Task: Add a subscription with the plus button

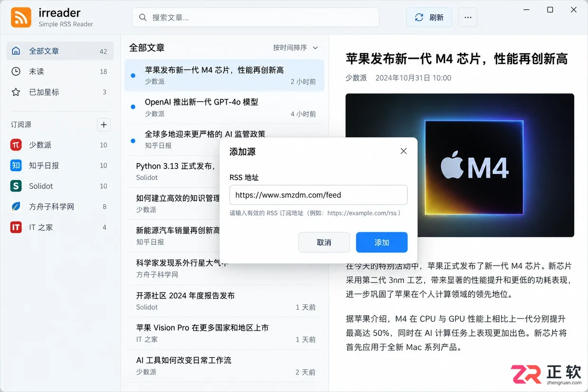Action: point(104,124)
